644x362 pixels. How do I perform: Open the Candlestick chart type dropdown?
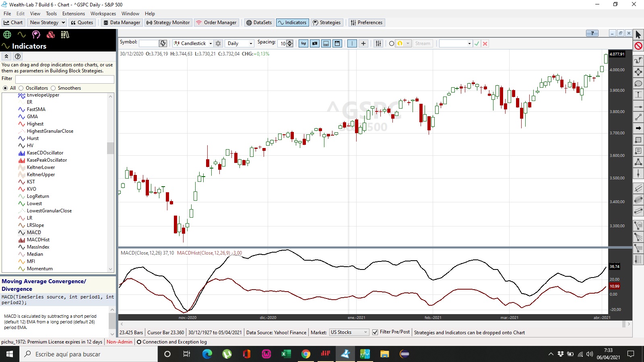click(193, 43)
